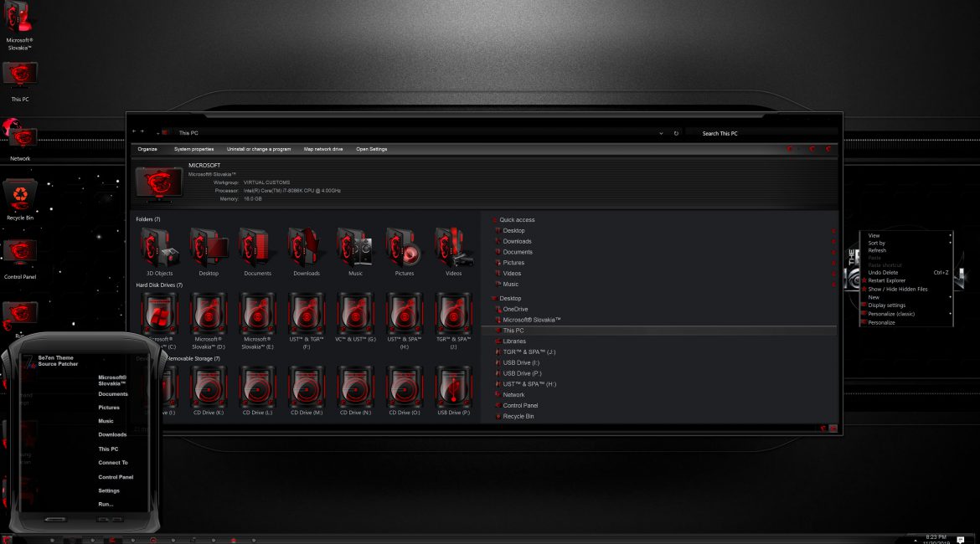Click the refresh icon beside the address bar
This screenshot has width=980, height=544.
coord(676,133)
